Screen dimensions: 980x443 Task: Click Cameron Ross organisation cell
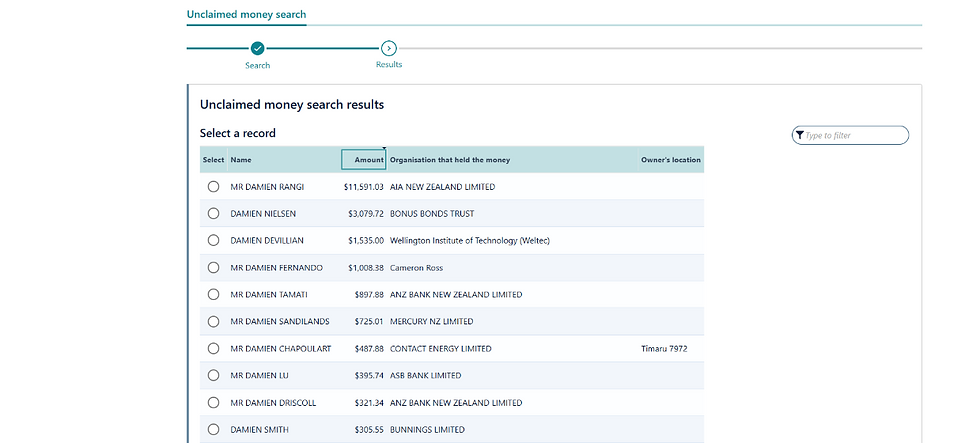click(416, 268)
